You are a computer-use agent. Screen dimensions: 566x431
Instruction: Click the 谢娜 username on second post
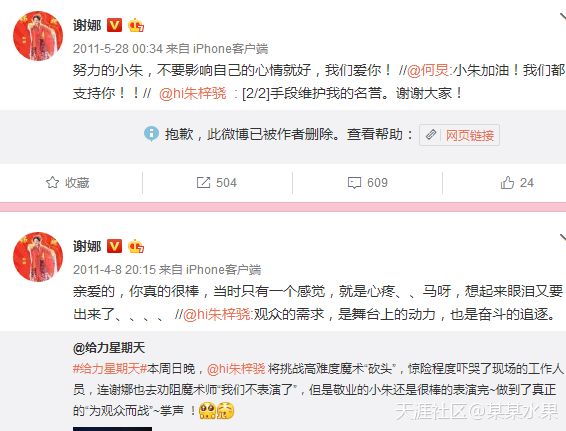[x=87, y=246]
